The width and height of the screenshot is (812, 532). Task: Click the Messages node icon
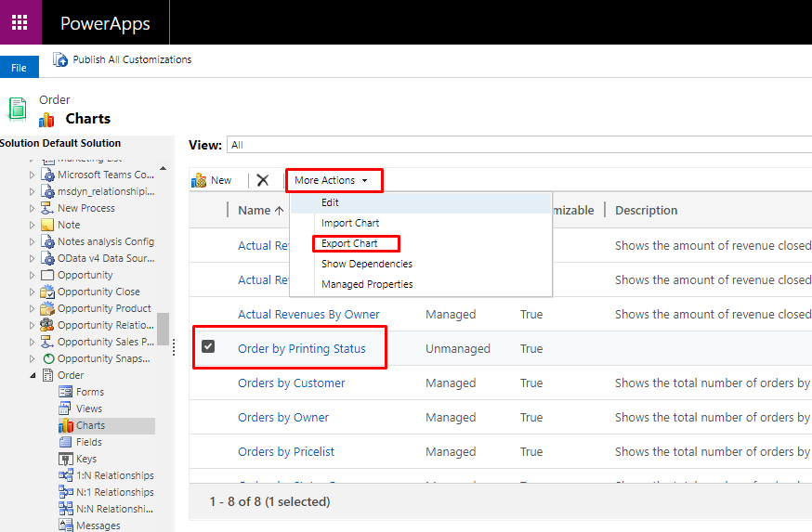pyautogui.click(x=66, y=526)
